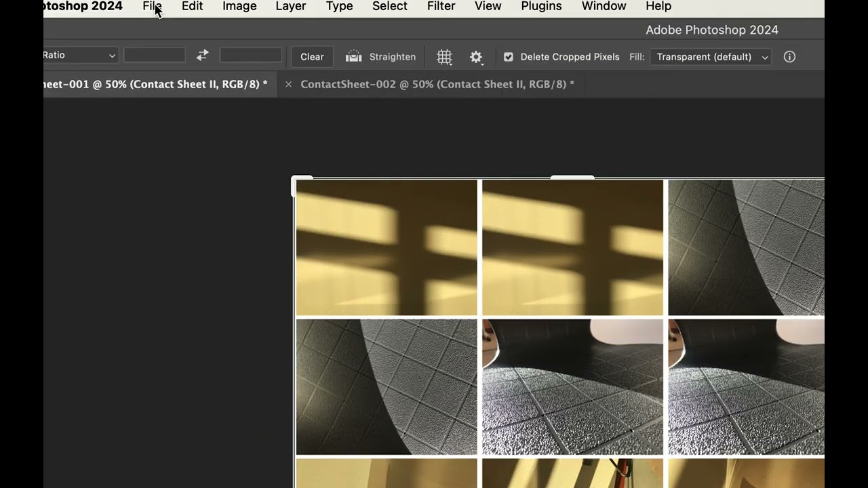
Task: Swap crop width and height values
Action: coord(202,56)
